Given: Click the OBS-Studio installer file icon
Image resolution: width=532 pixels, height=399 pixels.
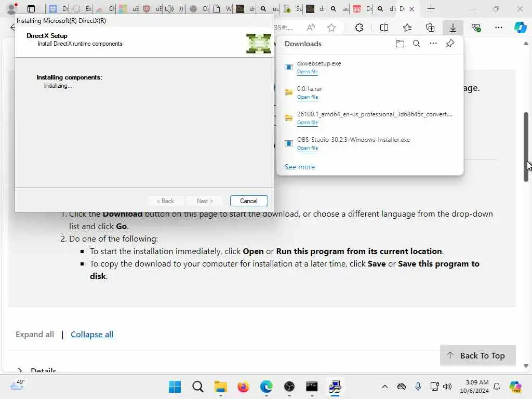Looking at the screenshot, I should click(x=289, y=143).
